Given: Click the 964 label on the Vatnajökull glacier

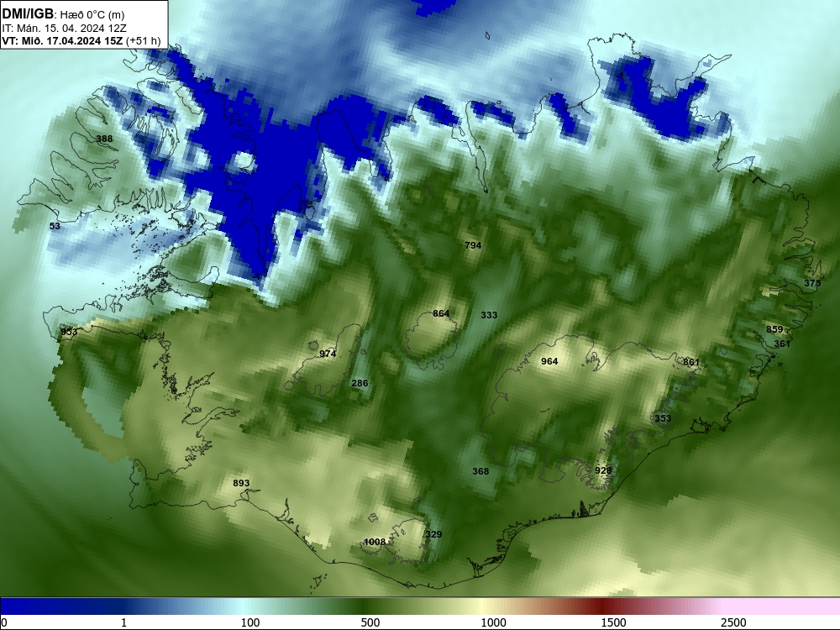Looking at the screenshot, I should pos(549,361).
